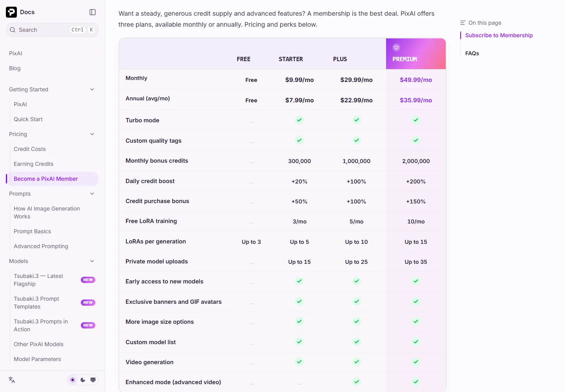Viewport: 565px width, 392px height.
Task: Open Model Parameters page
Action: pyautogui.click(x=37, y=359)
